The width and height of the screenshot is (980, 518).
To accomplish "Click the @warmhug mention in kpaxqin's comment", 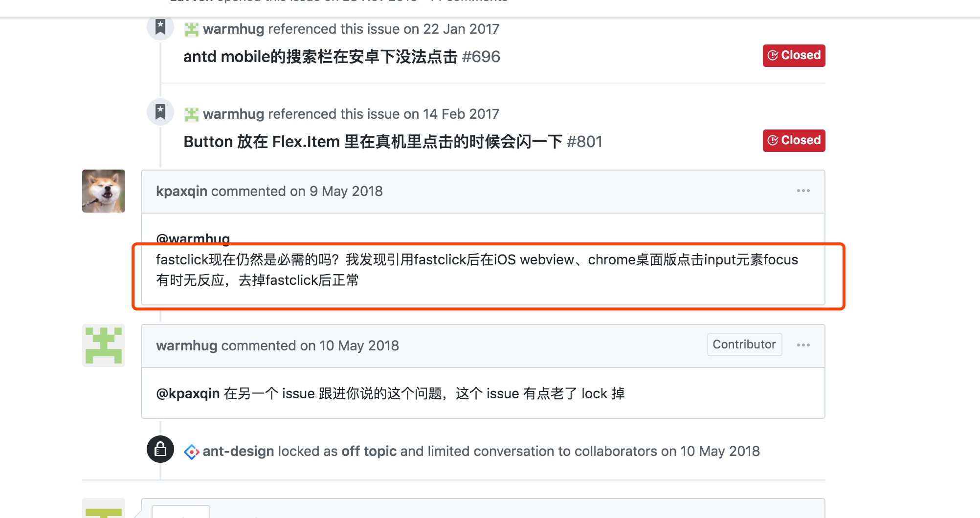I will [192, 238].
